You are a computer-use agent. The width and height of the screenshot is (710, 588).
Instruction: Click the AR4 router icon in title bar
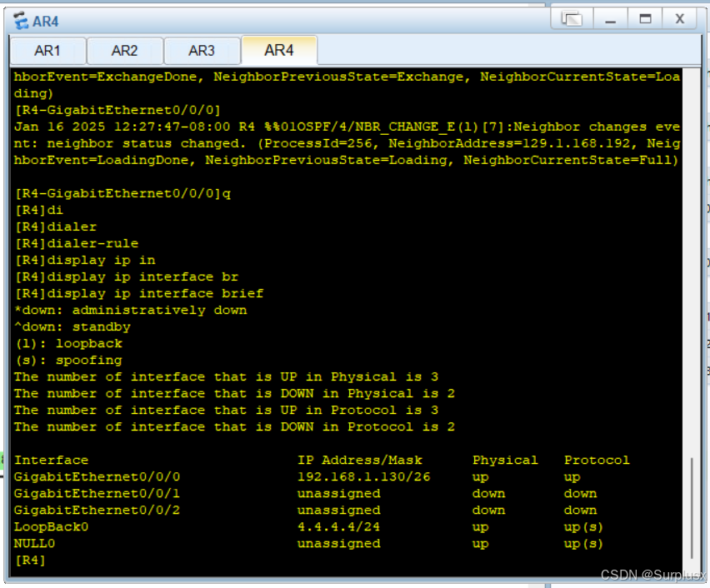20,21
